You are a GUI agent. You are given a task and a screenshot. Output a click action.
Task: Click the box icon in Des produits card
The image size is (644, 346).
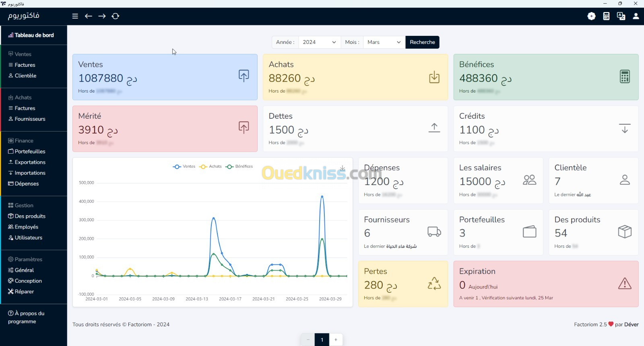(625, 232)
